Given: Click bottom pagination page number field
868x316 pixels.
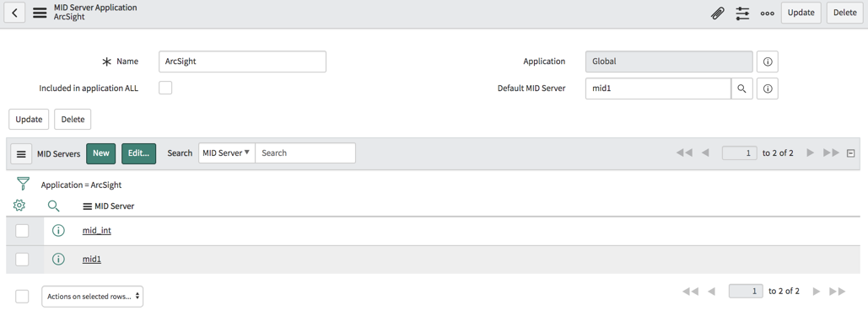Looking at the screenshot, I should tap(747, 291).
